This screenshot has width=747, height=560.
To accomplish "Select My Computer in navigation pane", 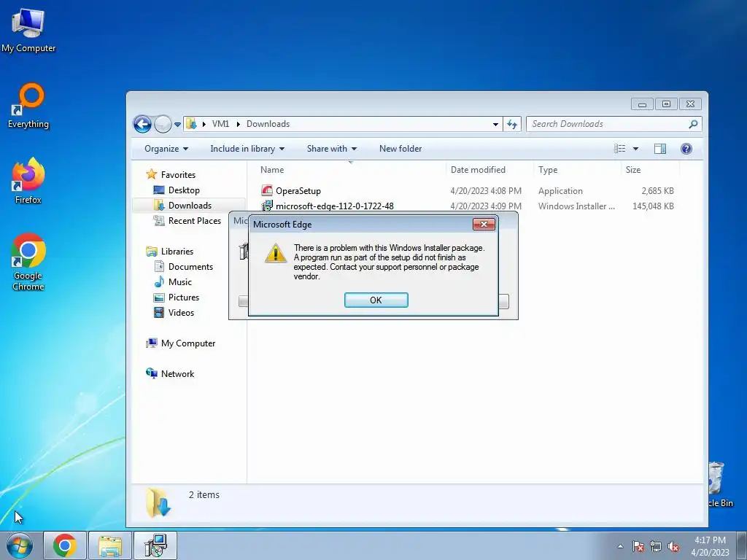I will click(187, 343).
